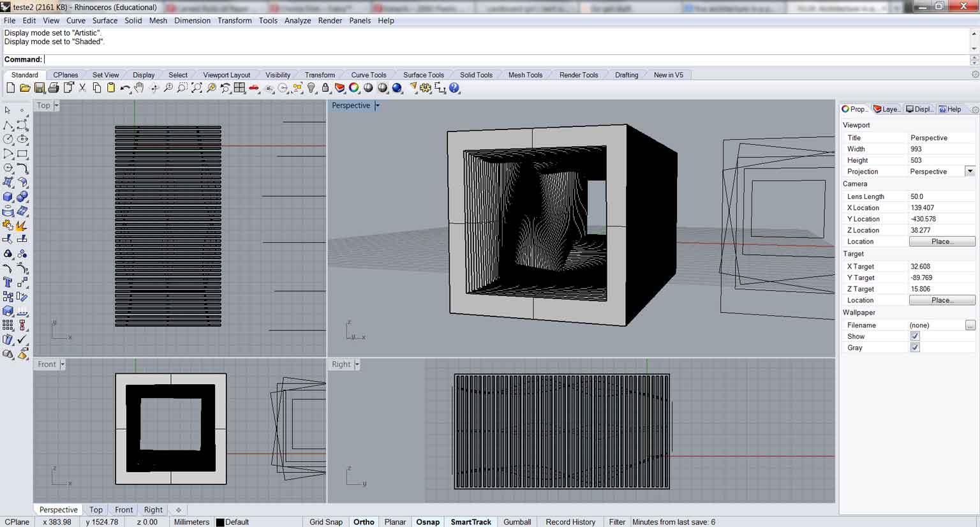Click the Help question mark icon

(x=454, y=88)
